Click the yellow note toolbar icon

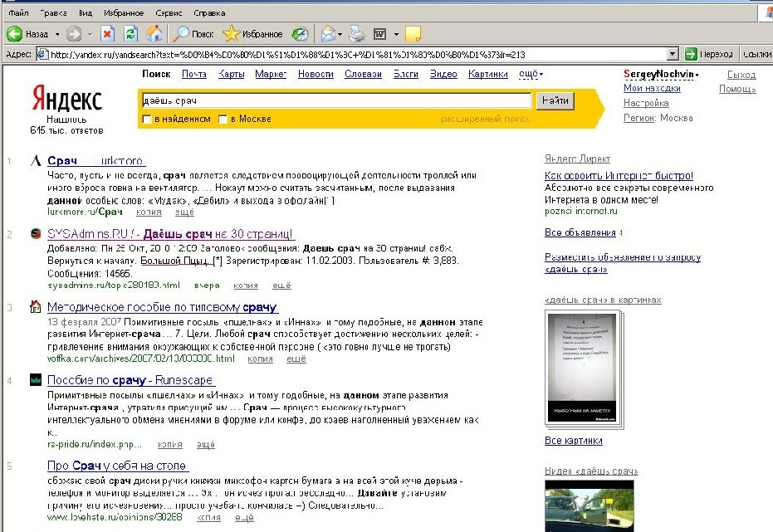coord(413,34)
